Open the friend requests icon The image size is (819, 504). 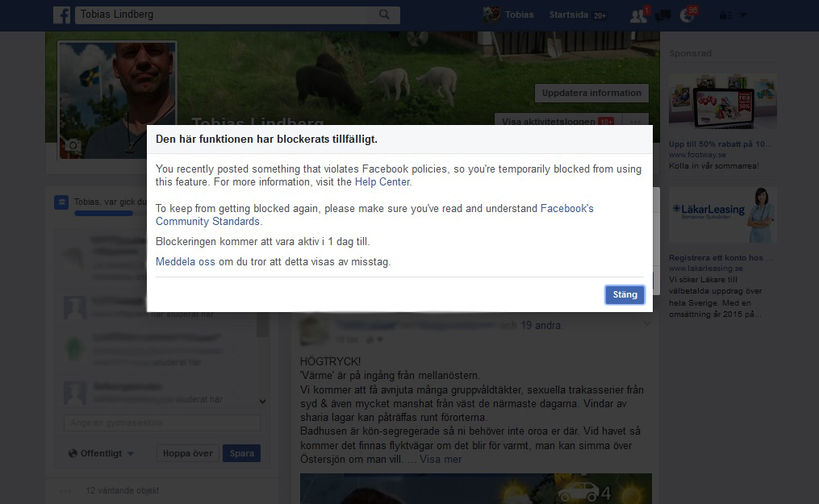638,15
